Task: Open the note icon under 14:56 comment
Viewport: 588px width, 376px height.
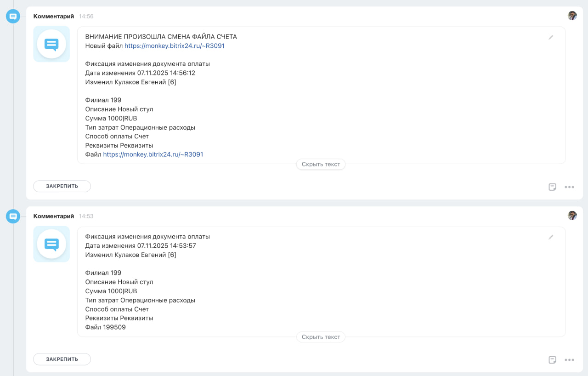Action: (x=553, y=187)
